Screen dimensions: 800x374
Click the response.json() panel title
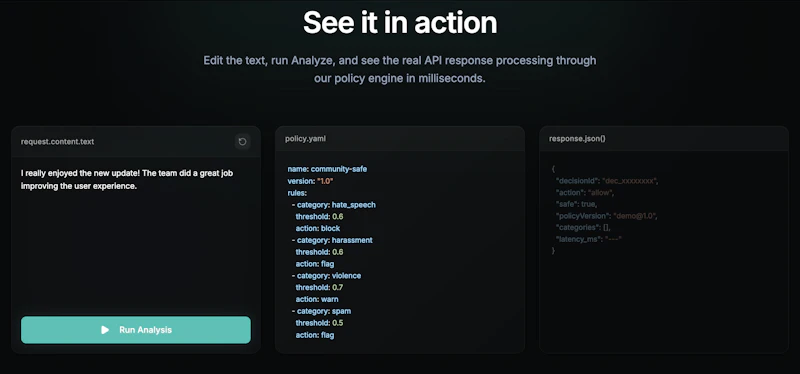pos(577,138)
